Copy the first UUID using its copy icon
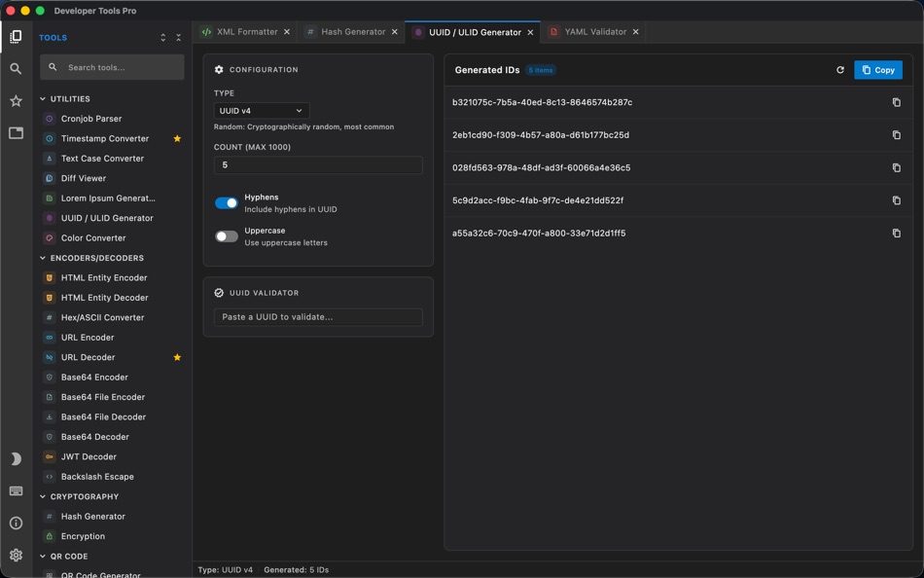The width and height of the screenshot is (924, 578). point(896,102)
